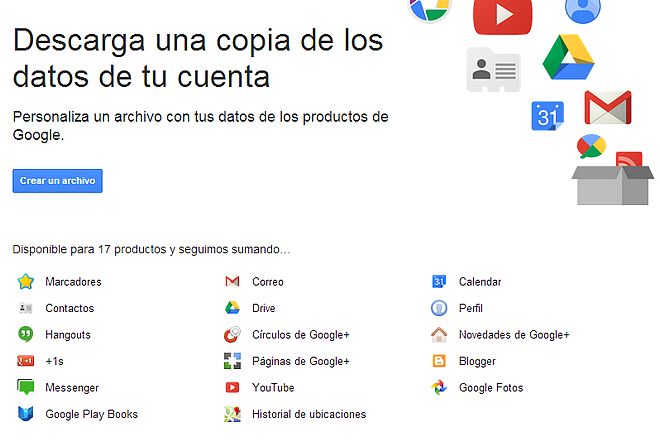Click the Blogger orange icon
Viewport: 660px width, 447px height.
pyautogui.click(x=439, y=361)
